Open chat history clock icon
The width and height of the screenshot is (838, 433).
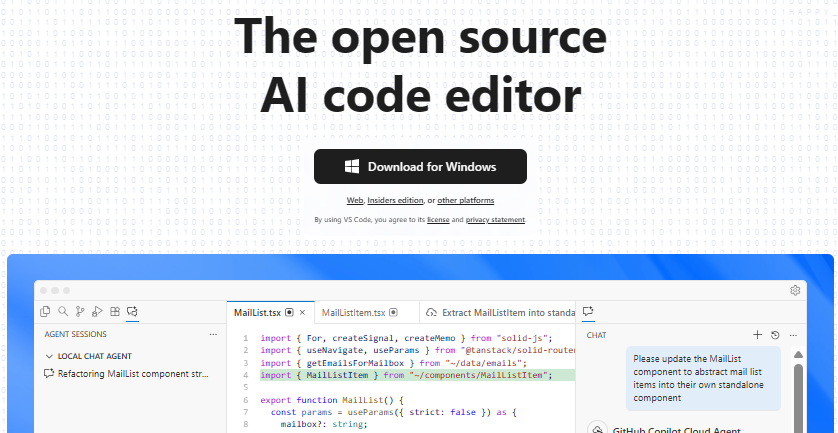point(775,335)
